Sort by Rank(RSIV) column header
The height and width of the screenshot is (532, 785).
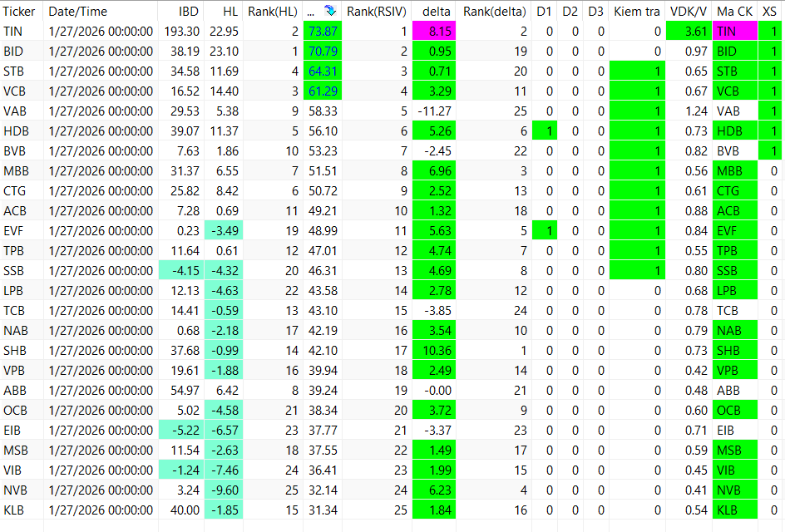coord(377,11)
